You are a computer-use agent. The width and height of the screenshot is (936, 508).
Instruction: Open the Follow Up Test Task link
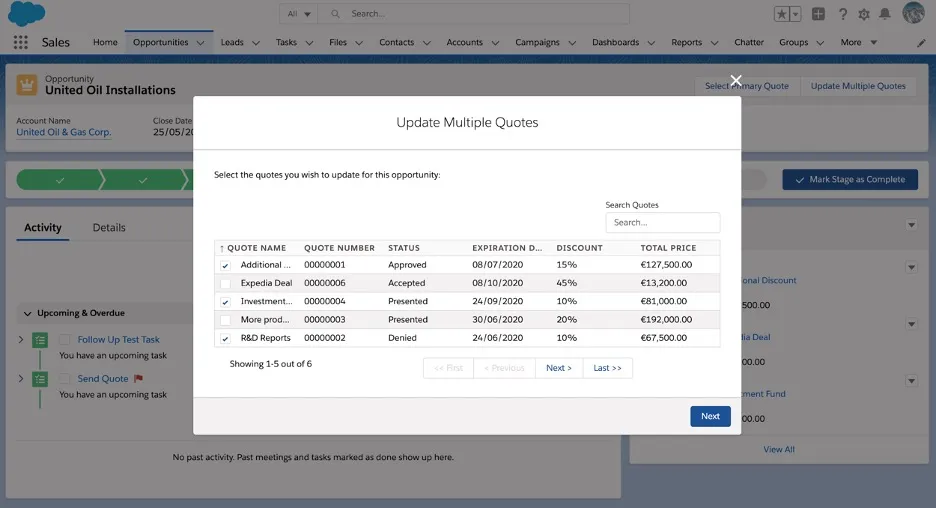coord(118,340)
